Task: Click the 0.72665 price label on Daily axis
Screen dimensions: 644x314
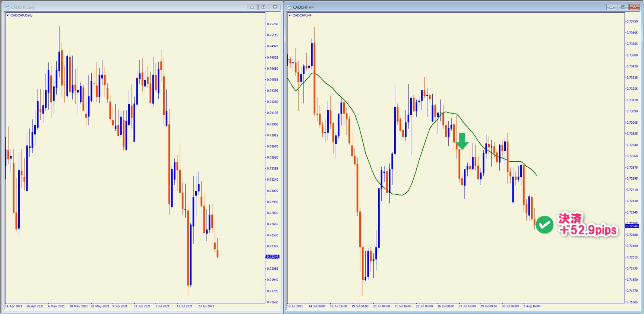Action: tap(273, 224)
